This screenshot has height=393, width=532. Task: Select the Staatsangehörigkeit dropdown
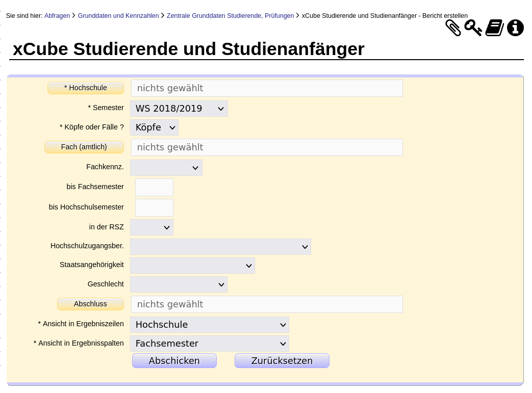192,266
